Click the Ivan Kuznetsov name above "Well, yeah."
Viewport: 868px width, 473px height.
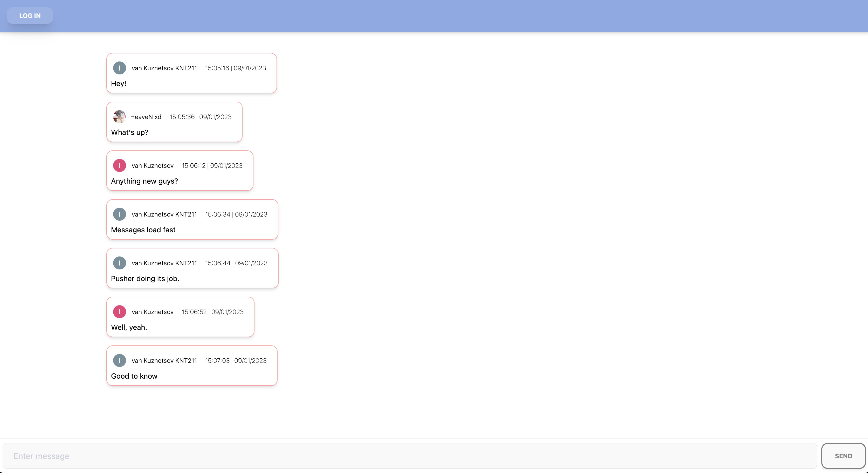click(x=152, y=312)
